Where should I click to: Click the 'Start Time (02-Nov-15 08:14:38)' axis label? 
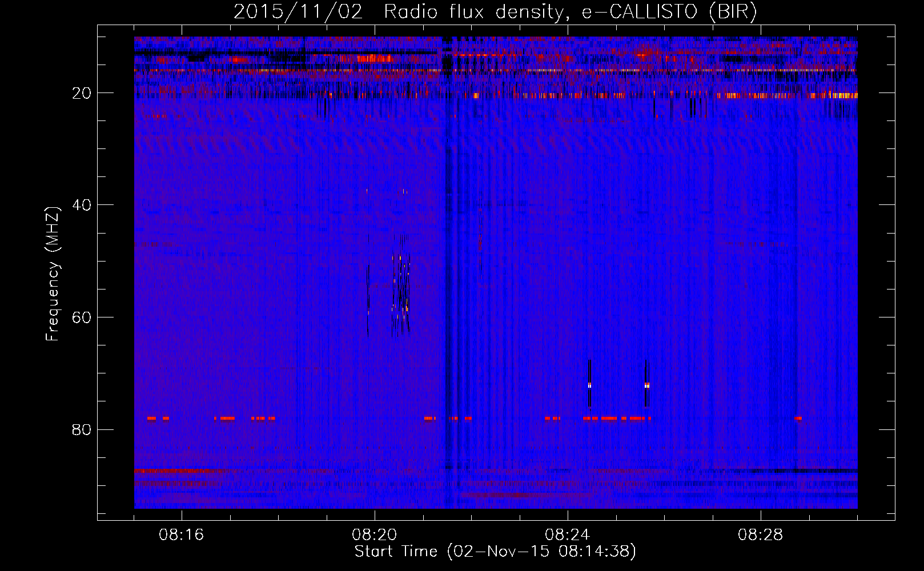495,552
